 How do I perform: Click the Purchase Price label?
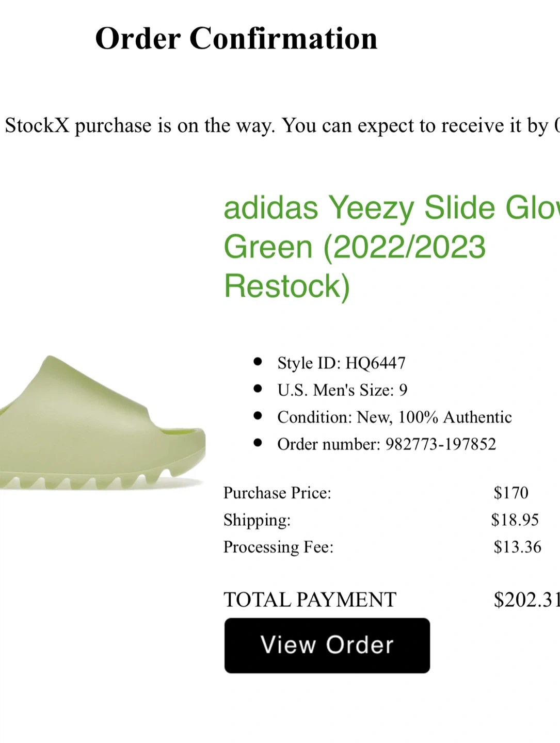(x=277, y=493)
